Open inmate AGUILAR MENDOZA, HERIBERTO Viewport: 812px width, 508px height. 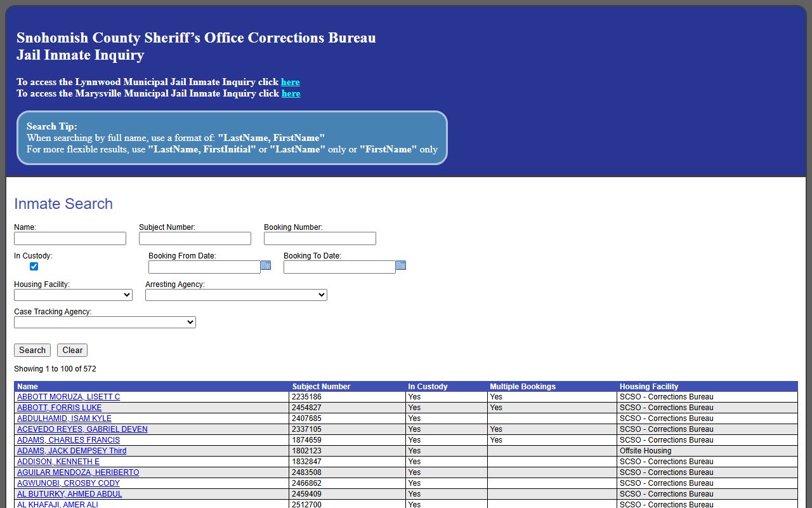point(78,472)
